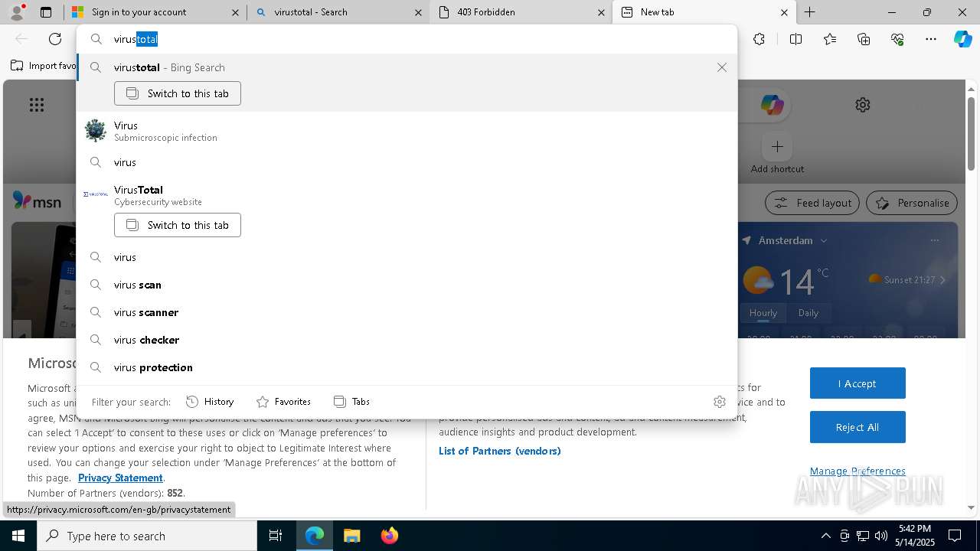Open the notifications center icon
This screenshot has width=980, height=551.
pyautogui.click(x=955, y=536)
